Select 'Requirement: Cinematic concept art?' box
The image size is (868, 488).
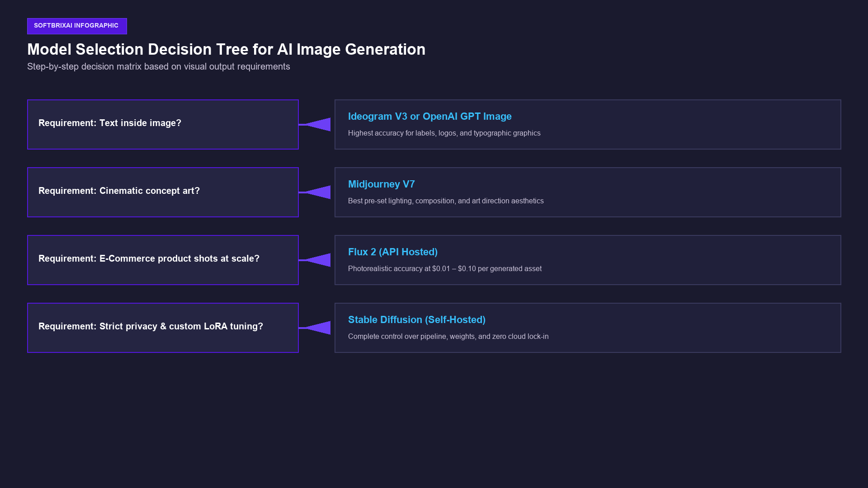(163, 192)
